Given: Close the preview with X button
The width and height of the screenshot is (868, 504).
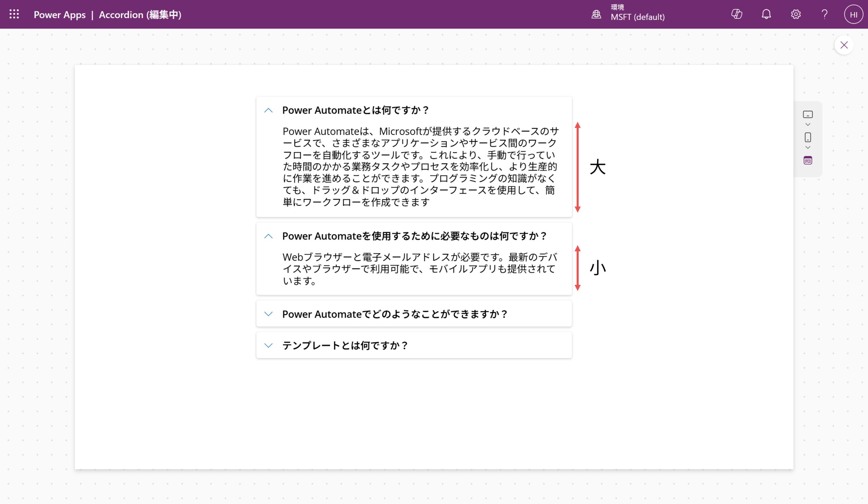Looking at the screenshot, I should pyautogui.click(x=844, y=45).
